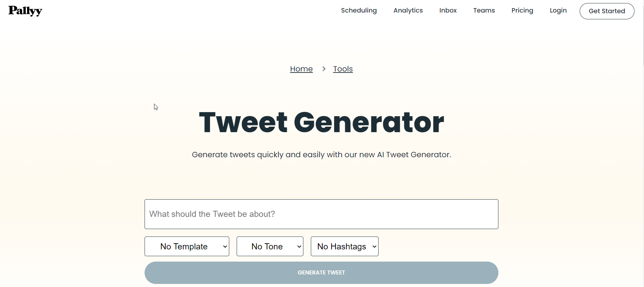Image resolution: width=644 pixels, height=287 pixels.
Task: Click the page's vertical scrollbar
Action: coord(642,136)
